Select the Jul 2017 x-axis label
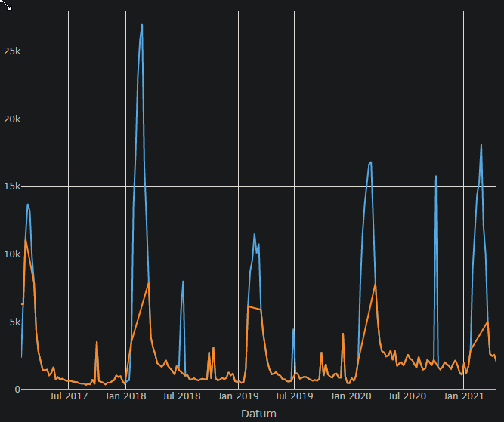This screenshot has height=422, width=504. point(69,396)
